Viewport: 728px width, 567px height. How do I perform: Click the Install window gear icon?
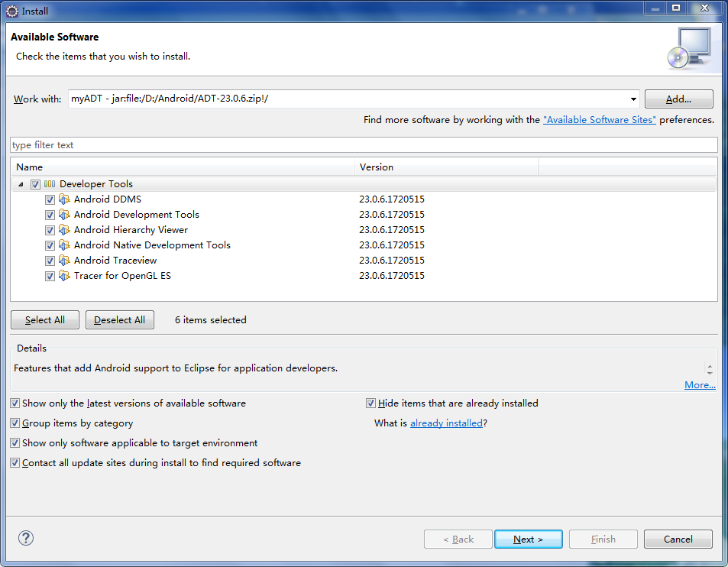(x=12, y=11)
